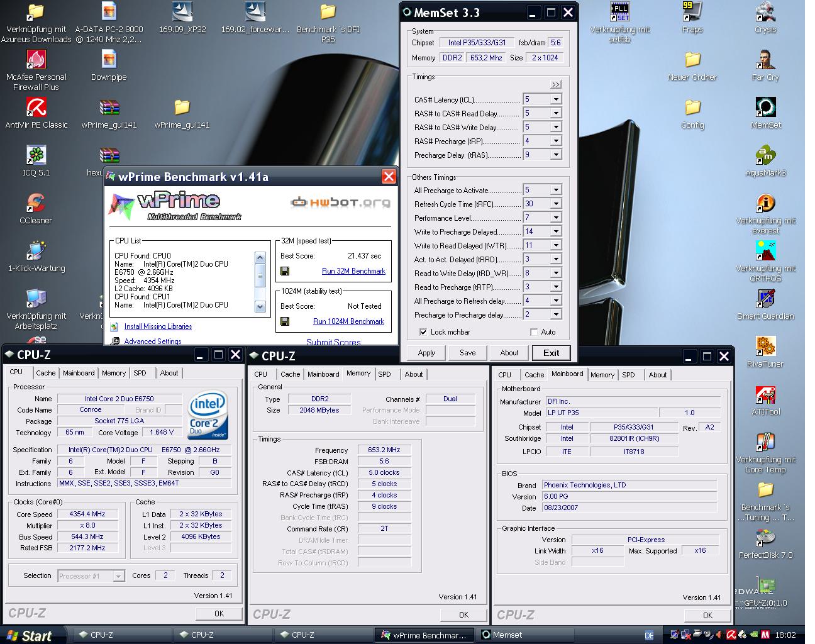815x644 pixels.
Task: Open About tab in the CPU-Z window showing Motherboard info
Action: point(658,375)
